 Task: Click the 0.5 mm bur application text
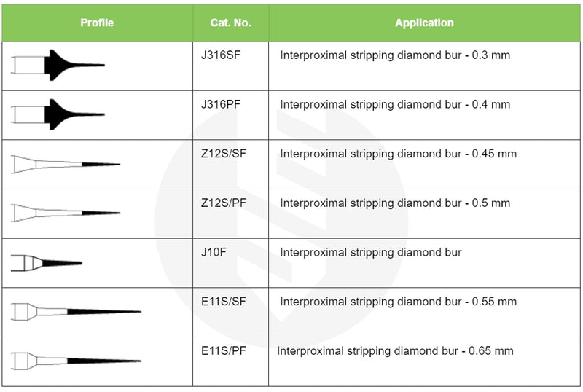click(x=395, y=203)
